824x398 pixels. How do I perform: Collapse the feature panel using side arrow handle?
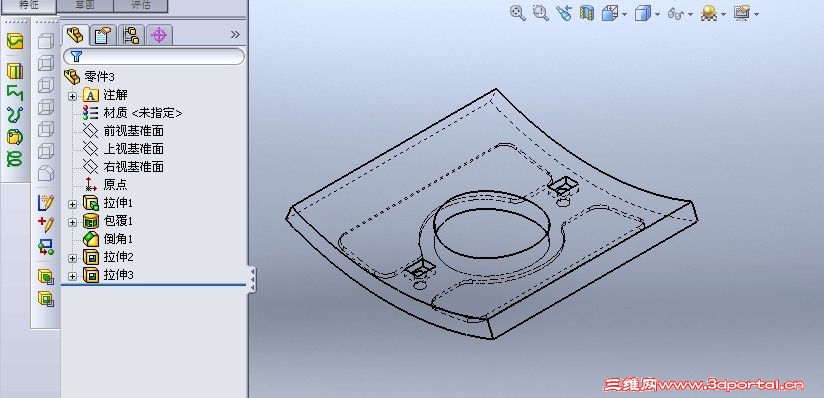[x=252, y=279]
